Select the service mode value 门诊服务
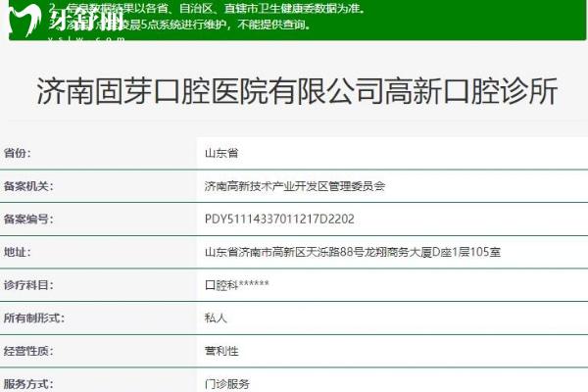Screen dimensions: 588x392 click(x=227, y=384)
